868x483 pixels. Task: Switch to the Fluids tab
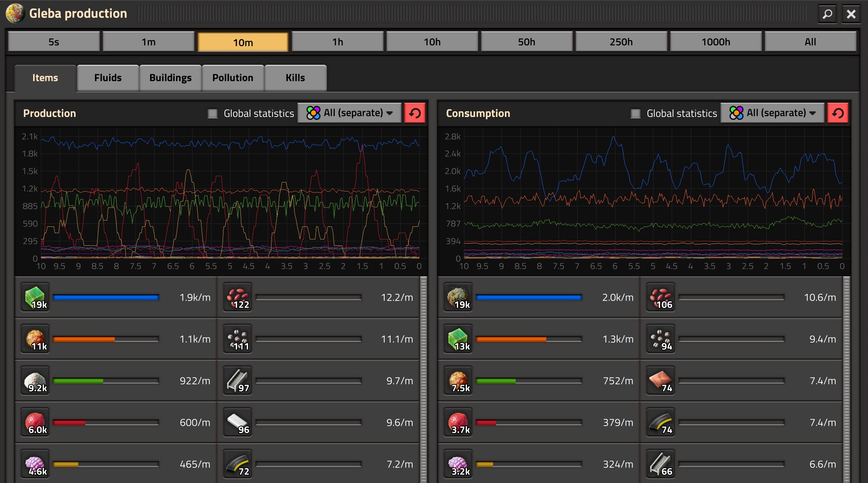tap(108, 78)
